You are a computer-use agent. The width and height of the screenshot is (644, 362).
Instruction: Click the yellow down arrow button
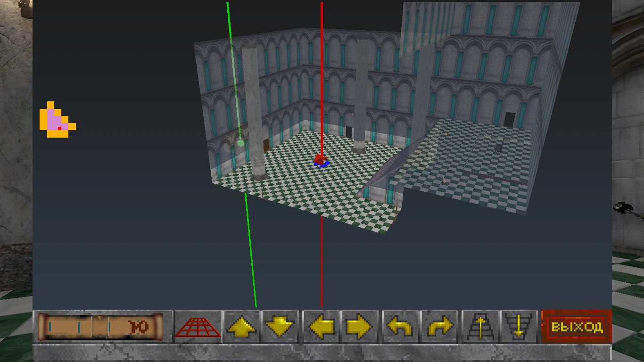click(280, 326)
